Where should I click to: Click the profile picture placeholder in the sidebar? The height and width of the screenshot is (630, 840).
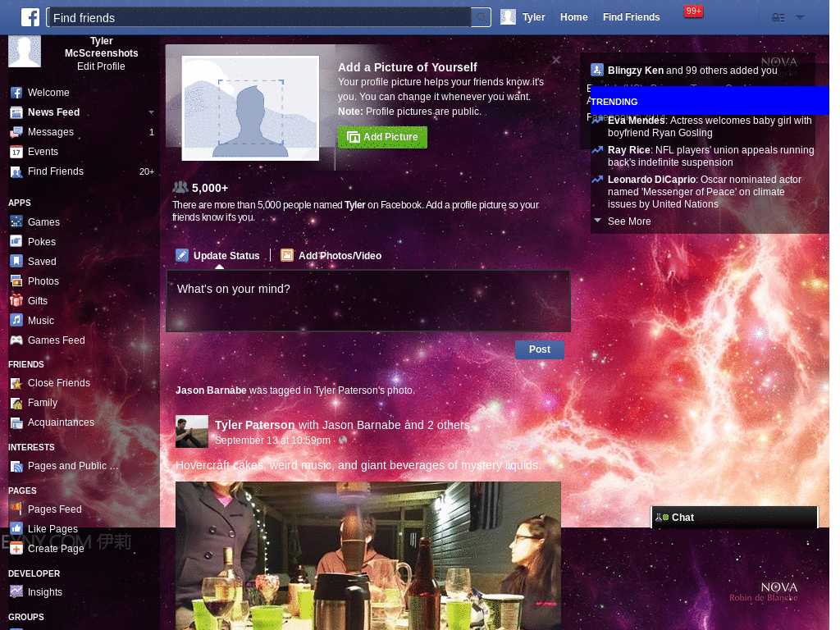pos(25,51)
